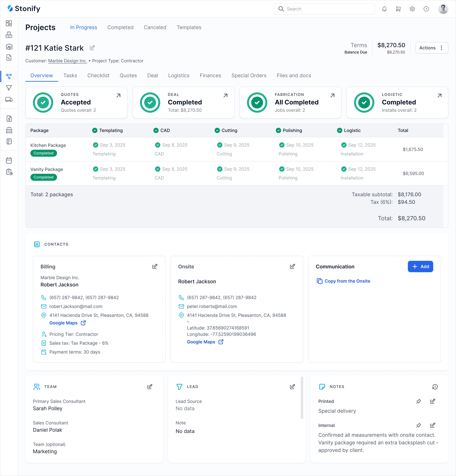This screenshot has width=456, height=476.
Task: Edit the project name with pencil icon
Action: pos(92,48)
